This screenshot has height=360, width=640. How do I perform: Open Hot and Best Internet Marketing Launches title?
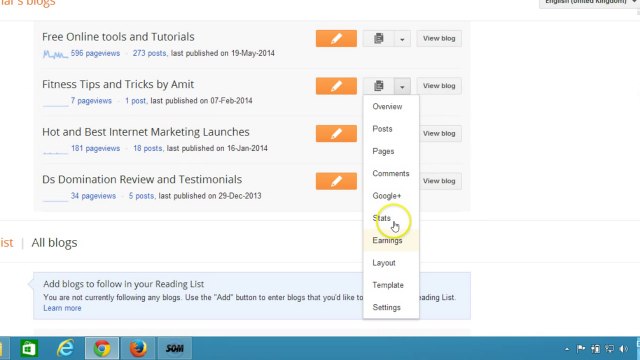[x=146, y=132]
